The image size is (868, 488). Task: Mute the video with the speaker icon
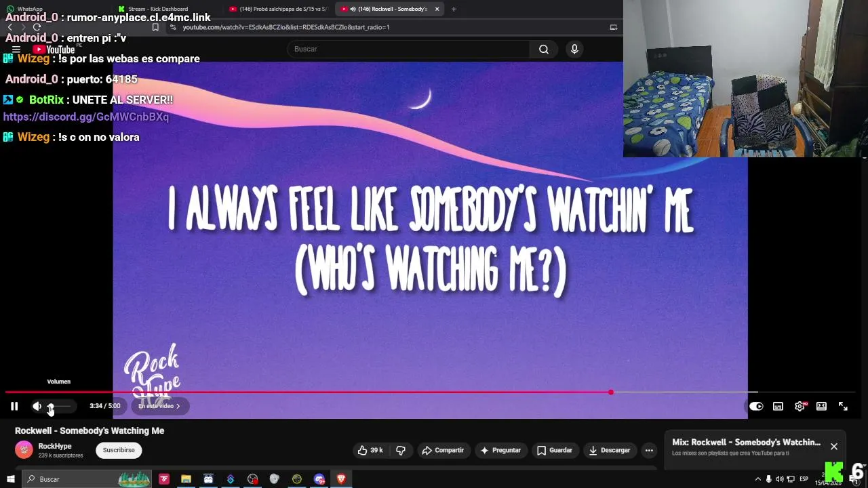tap(37, 406)
